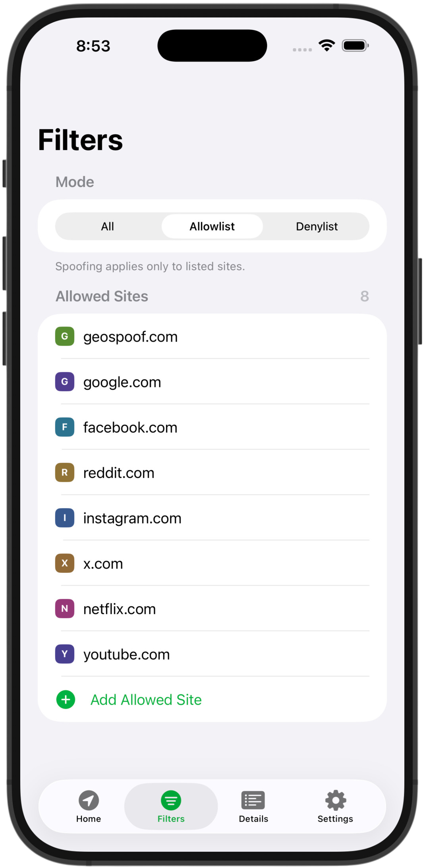Tap the Filters tab icon
Viewport: 425px width, 868px height.
[x=171, y=800]
